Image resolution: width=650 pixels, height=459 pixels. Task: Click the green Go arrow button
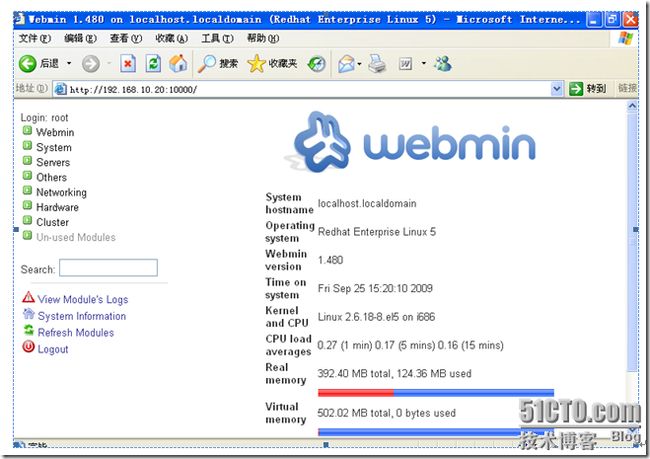coord(576,88)
